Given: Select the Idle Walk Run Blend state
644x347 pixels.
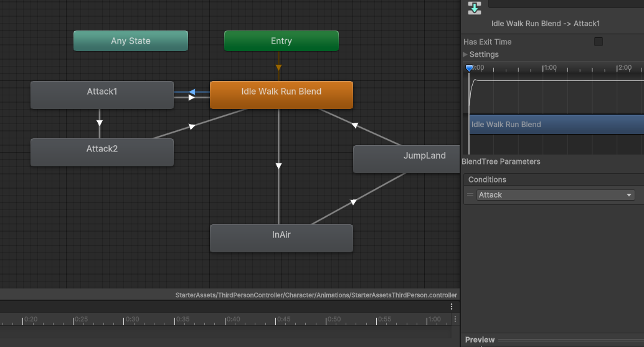Looking at the screenshot, I should click(282, 95).
